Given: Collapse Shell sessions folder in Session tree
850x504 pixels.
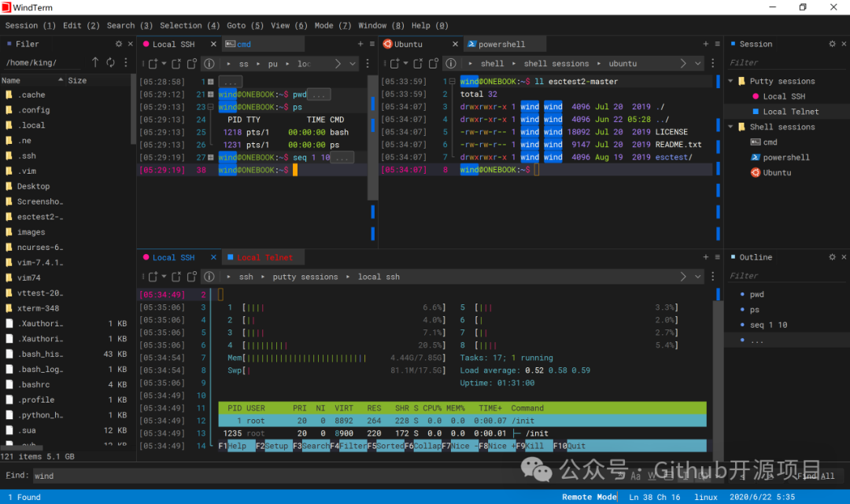Looking at the screenshot, I should click(x=730, y=127).
